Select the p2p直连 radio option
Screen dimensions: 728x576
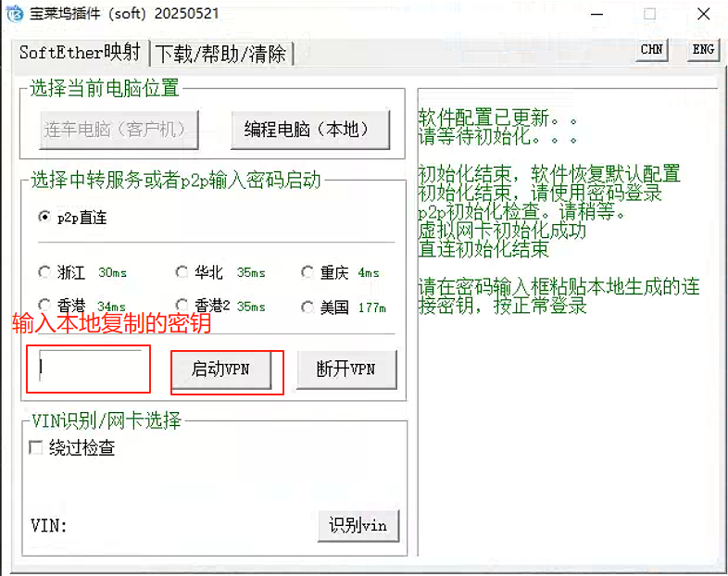point(44,217)
